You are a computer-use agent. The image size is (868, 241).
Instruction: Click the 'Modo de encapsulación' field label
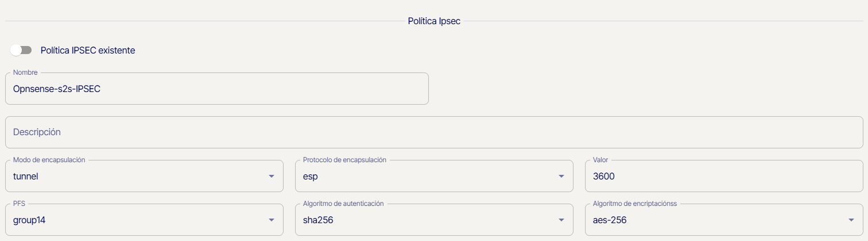coord(49,160)
